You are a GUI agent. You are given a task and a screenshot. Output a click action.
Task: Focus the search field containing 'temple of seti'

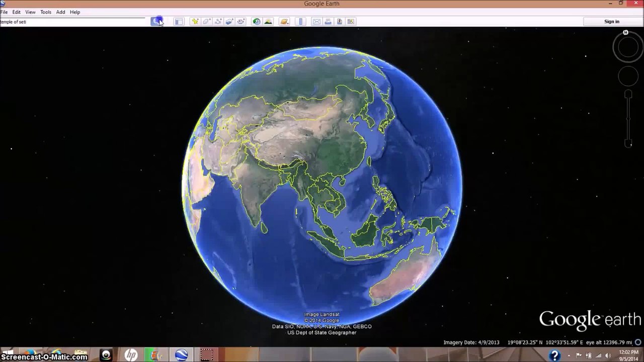(x=73, y=22)
